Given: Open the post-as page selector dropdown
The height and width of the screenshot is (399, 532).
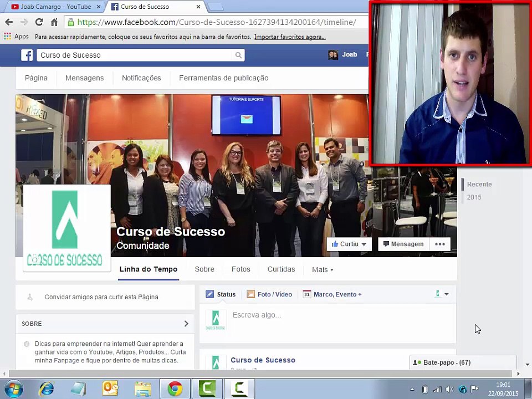Looking at the screenshot, I should [442, 294].
